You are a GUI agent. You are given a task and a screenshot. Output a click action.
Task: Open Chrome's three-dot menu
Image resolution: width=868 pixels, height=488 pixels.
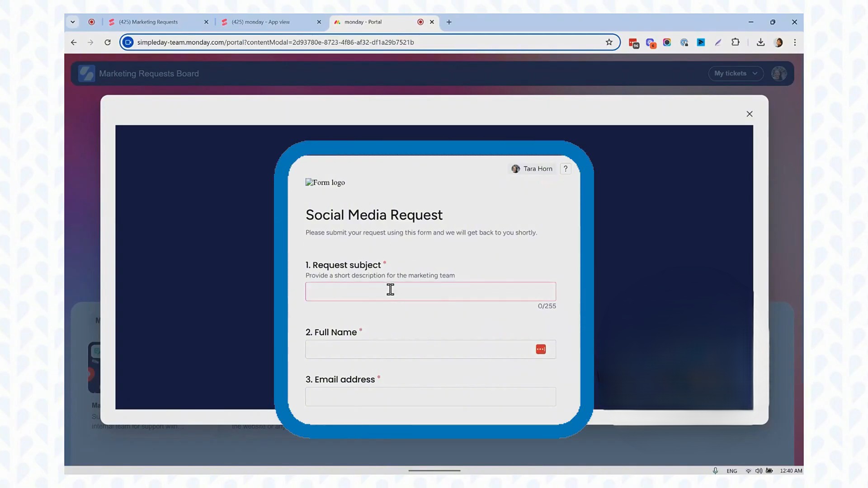point(795,42)
